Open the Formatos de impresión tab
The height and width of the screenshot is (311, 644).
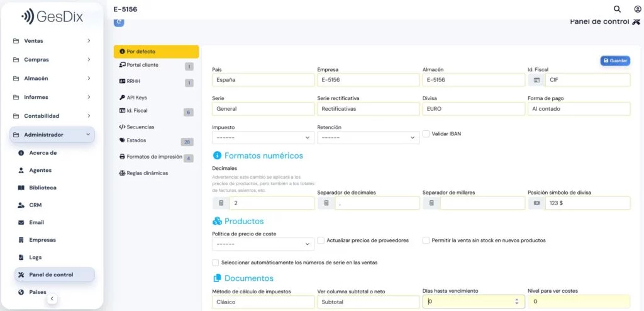(156, 157)
